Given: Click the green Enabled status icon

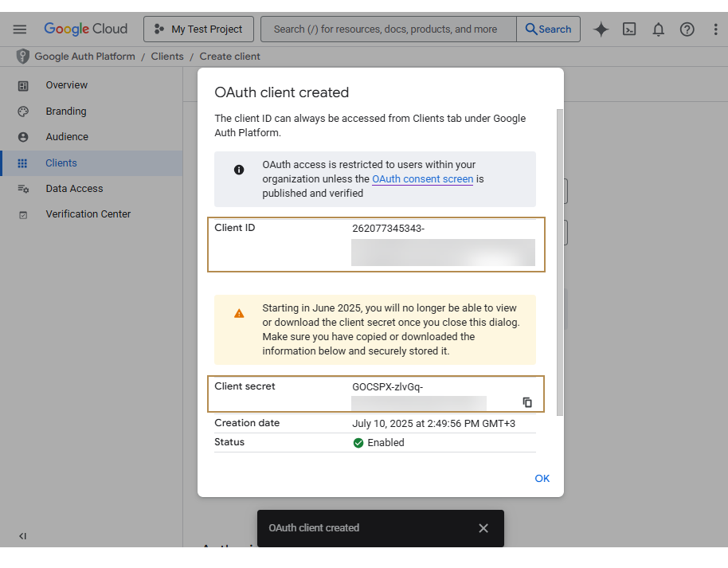Looking at the screenshot, I should point(358,443).
